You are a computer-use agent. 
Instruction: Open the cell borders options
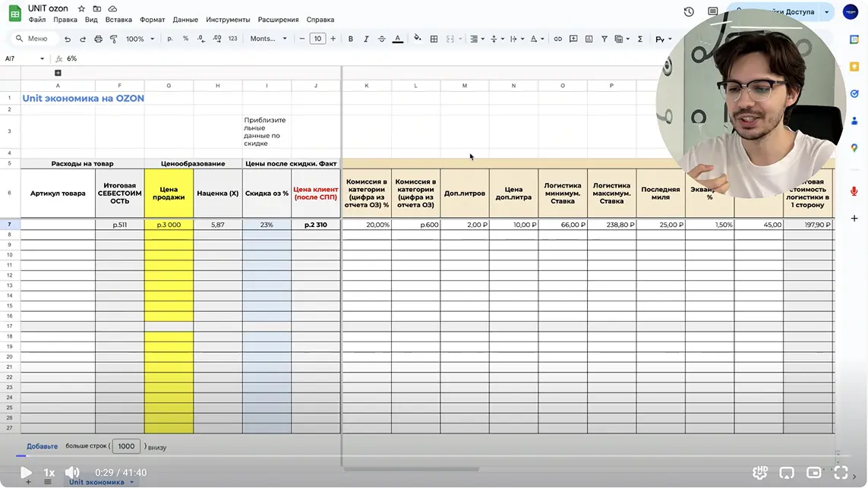pyautogui.click(x=434, y=39)
